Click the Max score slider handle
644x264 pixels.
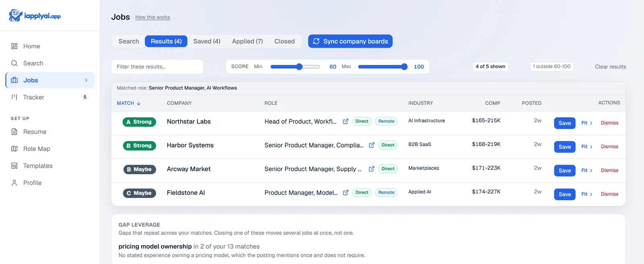click(405, 67)
